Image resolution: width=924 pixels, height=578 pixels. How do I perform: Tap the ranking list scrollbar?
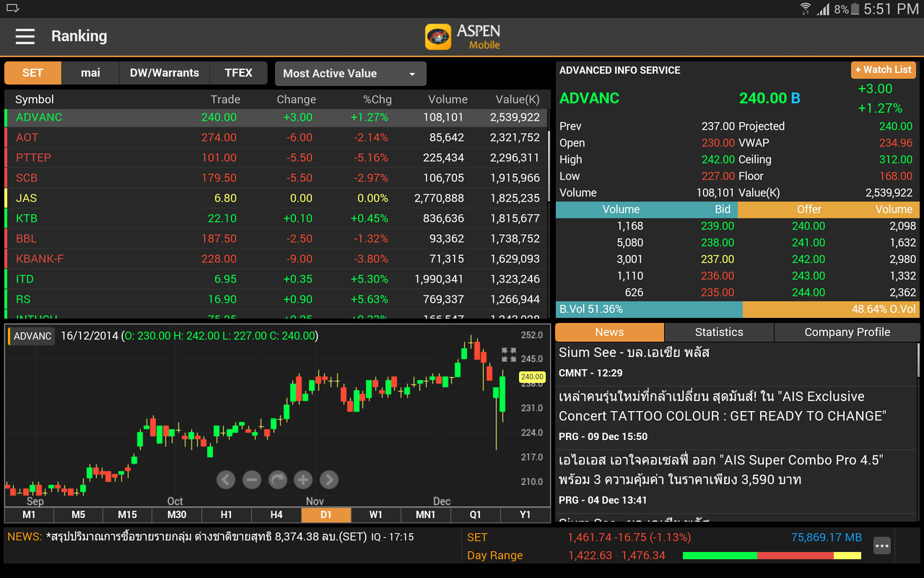(x=550, y=166)
